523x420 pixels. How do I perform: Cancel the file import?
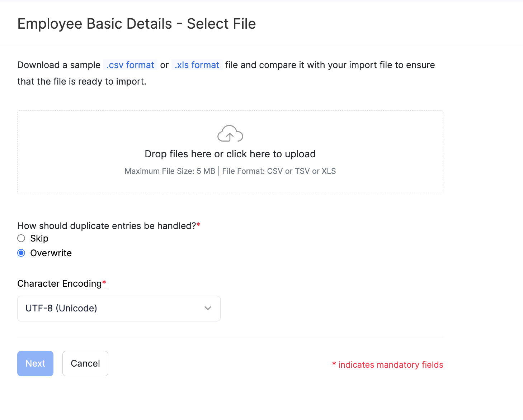coord(85,363)
